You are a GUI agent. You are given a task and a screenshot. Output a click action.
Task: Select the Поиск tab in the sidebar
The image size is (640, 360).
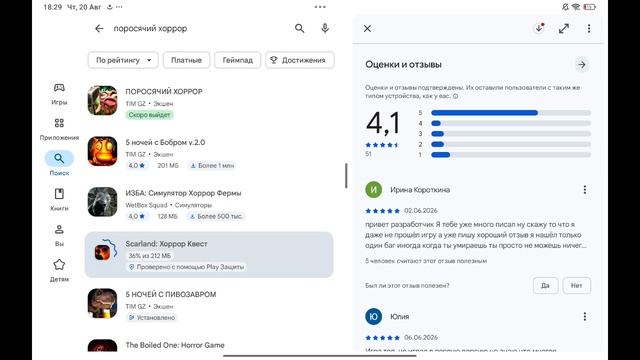click(x=59, y=163)
